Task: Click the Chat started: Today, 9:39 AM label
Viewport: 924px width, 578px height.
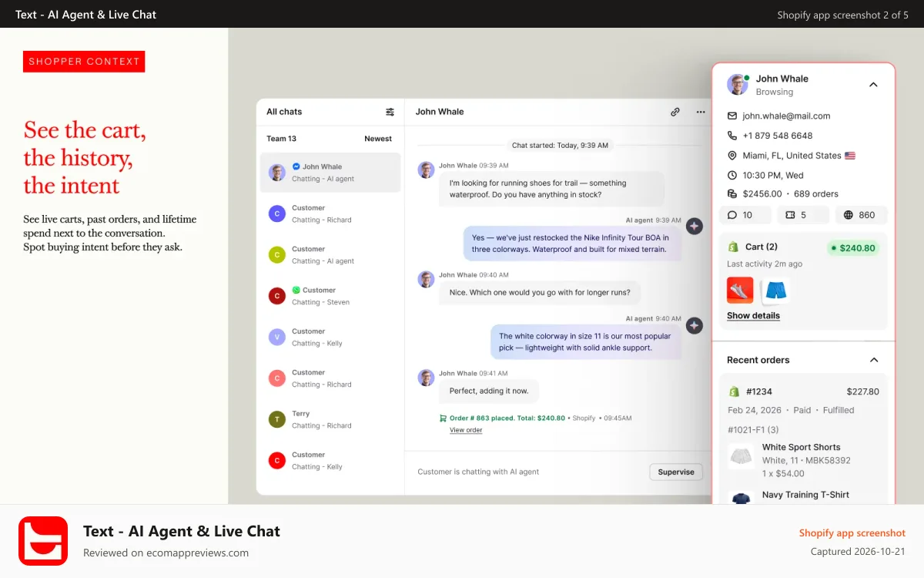Action: 560,145
